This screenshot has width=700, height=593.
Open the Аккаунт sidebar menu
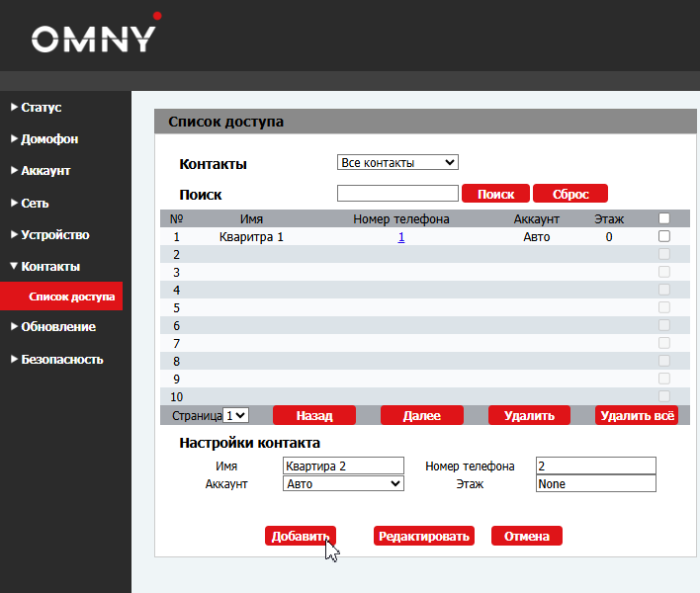(x=45, y=171)
